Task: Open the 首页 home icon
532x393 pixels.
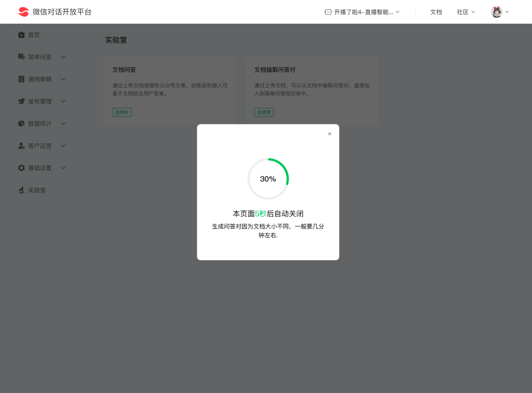Action: pos(21,35)
